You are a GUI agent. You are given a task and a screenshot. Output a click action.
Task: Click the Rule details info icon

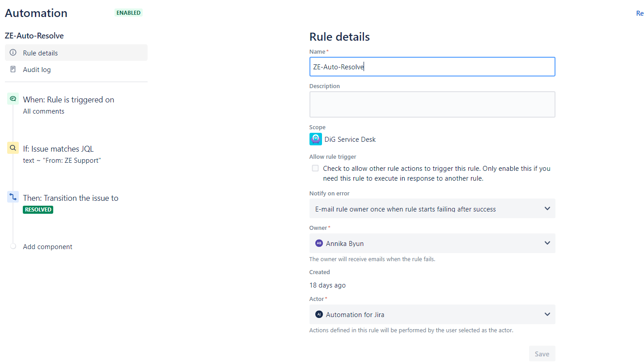(13, 53)
